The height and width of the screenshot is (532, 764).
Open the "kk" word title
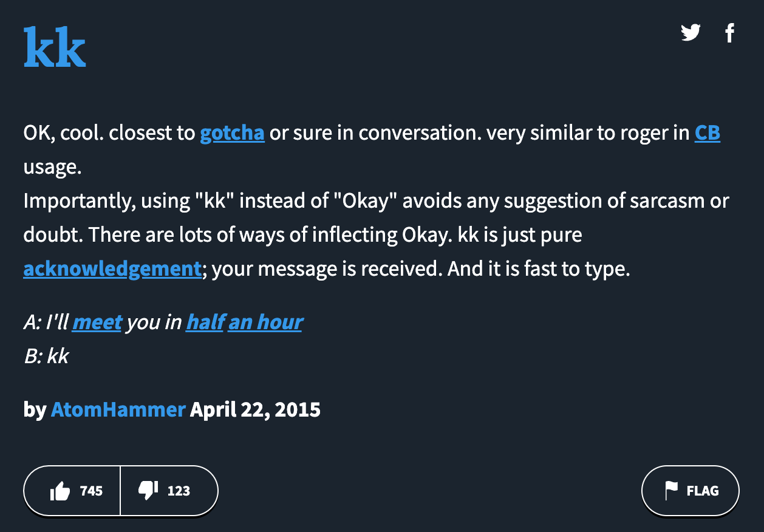55,47
